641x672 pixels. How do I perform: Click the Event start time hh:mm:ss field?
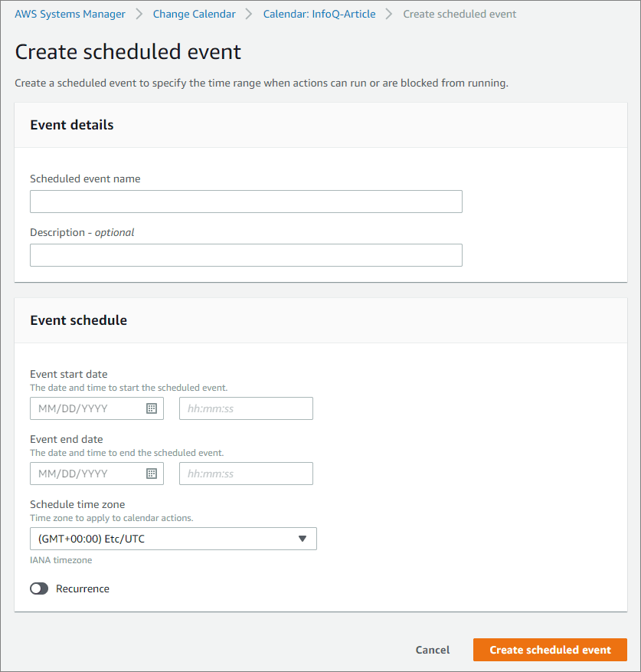point(246,408)
